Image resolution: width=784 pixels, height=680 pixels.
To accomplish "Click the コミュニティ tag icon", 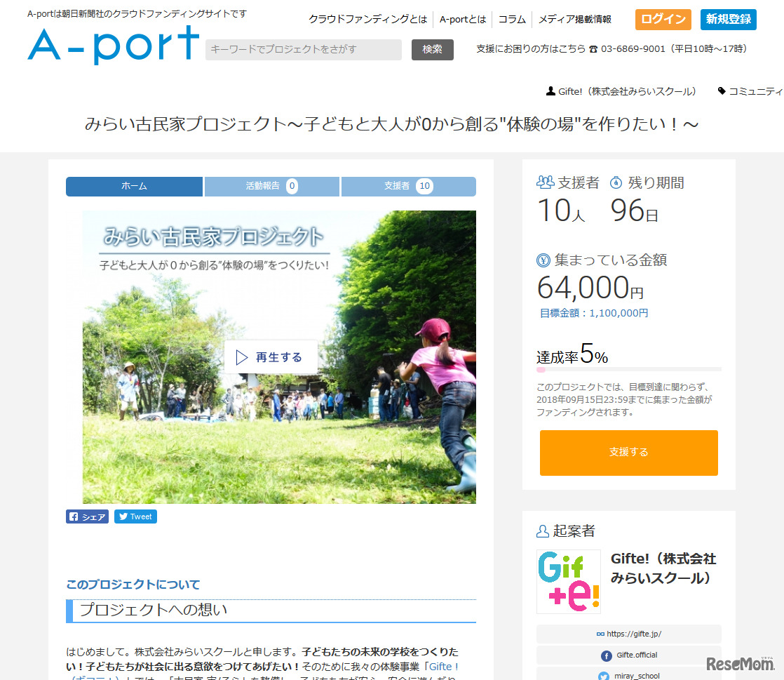I will [x=722, y=91].
